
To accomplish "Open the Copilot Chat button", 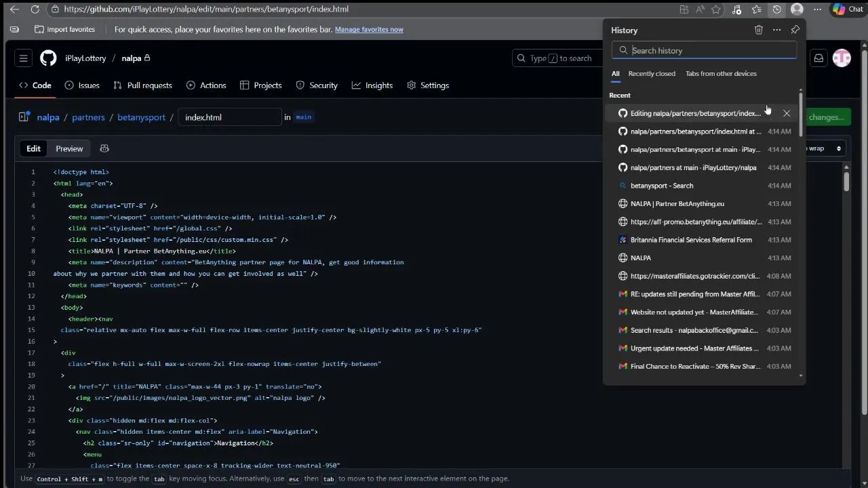I will point(848,9).
